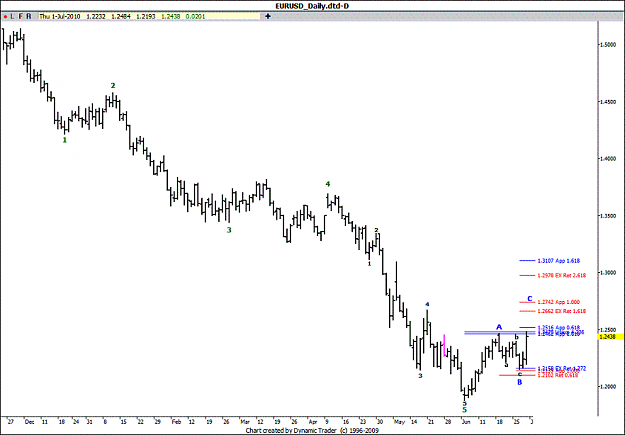Click the change value 0.0201
This screenshot has height=435, width=625.
[195, 17]
